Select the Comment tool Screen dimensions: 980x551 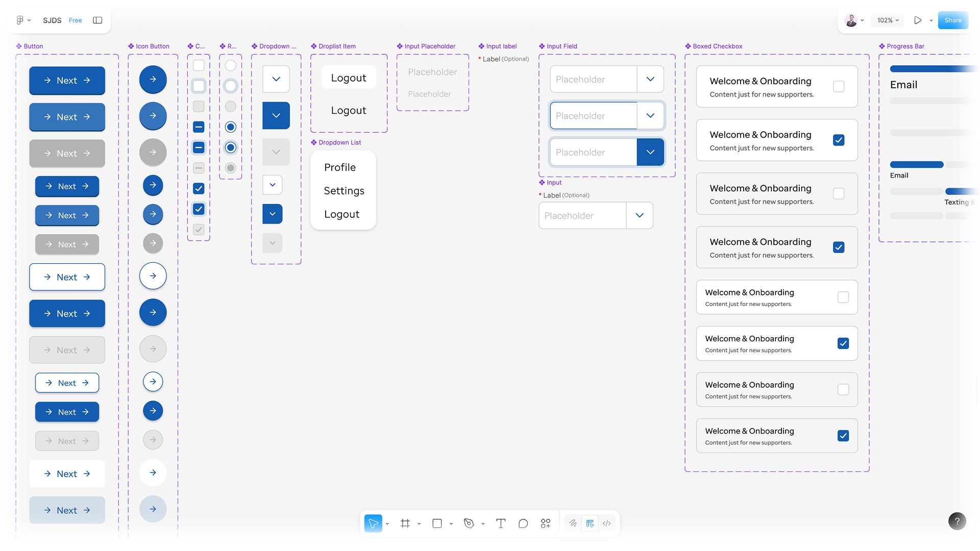523,523
